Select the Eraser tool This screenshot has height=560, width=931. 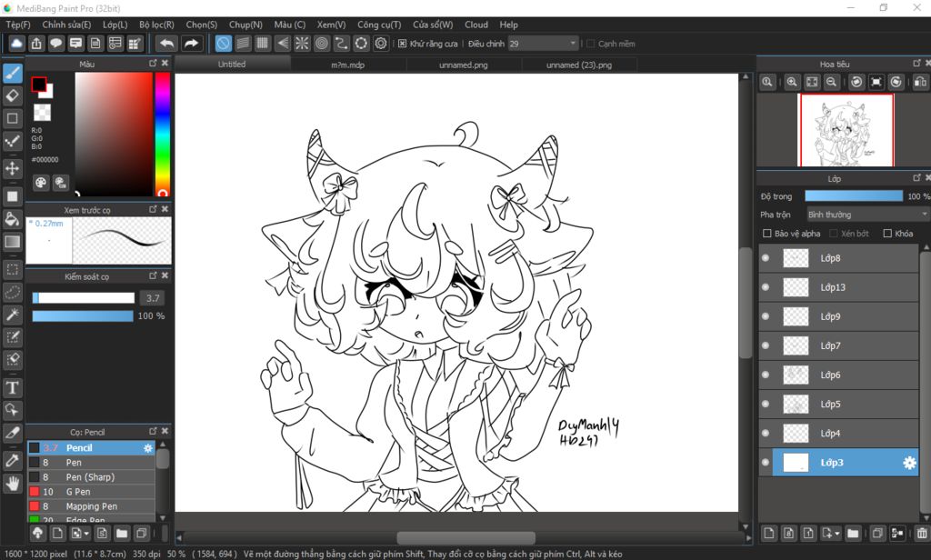[13, 95]
